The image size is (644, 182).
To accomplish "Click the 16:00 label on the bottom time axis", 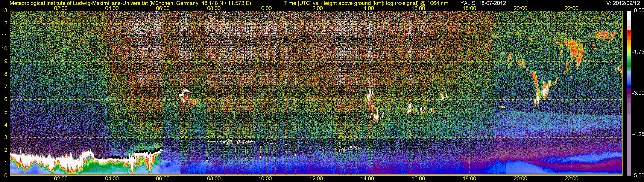I will pyautogui.click(x=418, y=179).
